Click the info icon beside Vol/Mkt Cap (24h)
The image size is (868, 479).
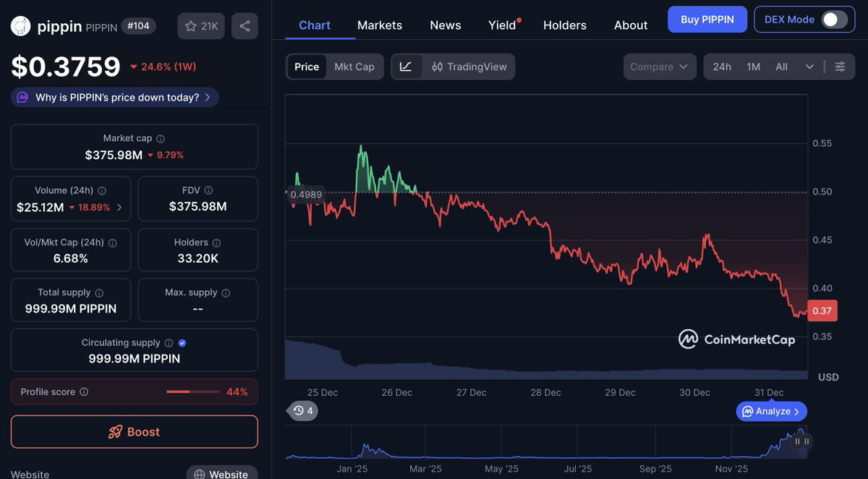pos(113,243)
